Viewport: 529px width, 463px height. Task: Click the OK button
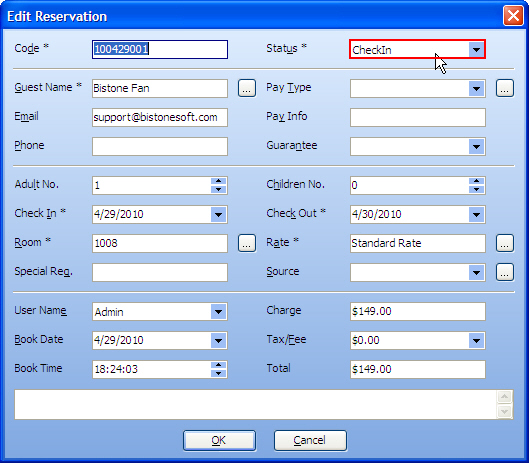219,440
